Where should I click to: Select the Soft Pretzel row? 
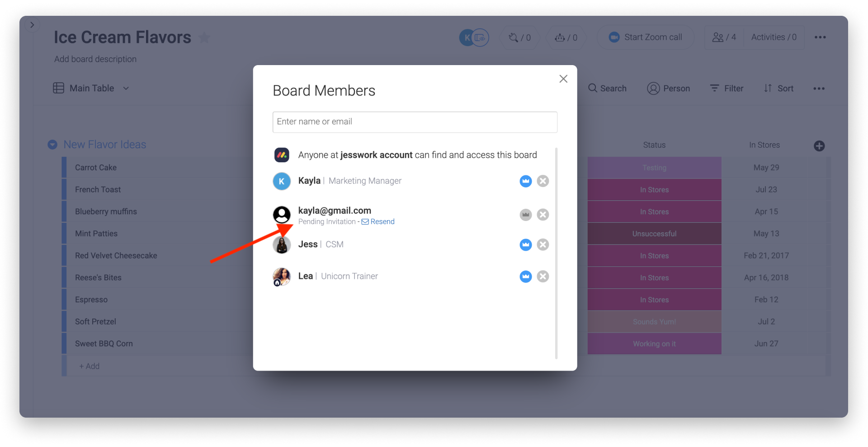coord(95,322)
